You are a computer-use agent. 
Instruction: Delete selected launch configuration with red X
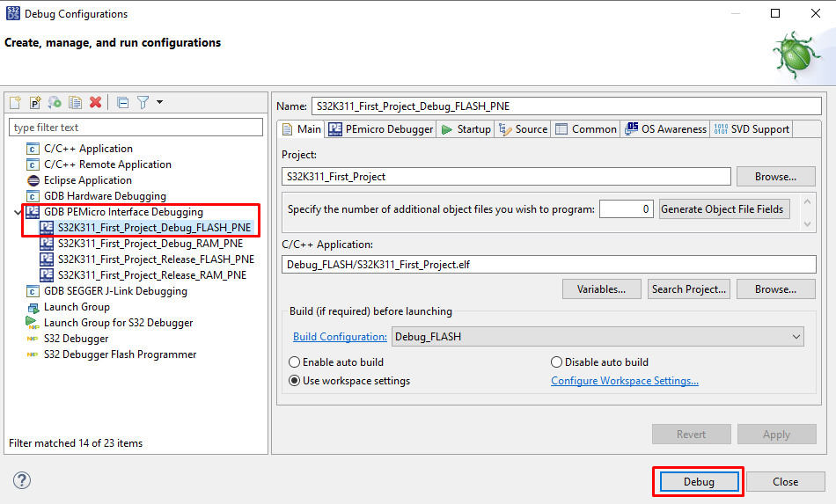(95, 103)
